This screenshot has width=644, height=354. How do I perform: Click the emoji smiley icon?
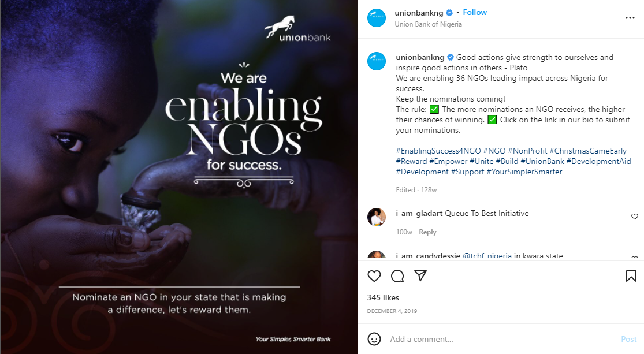(x=374, y=339)
